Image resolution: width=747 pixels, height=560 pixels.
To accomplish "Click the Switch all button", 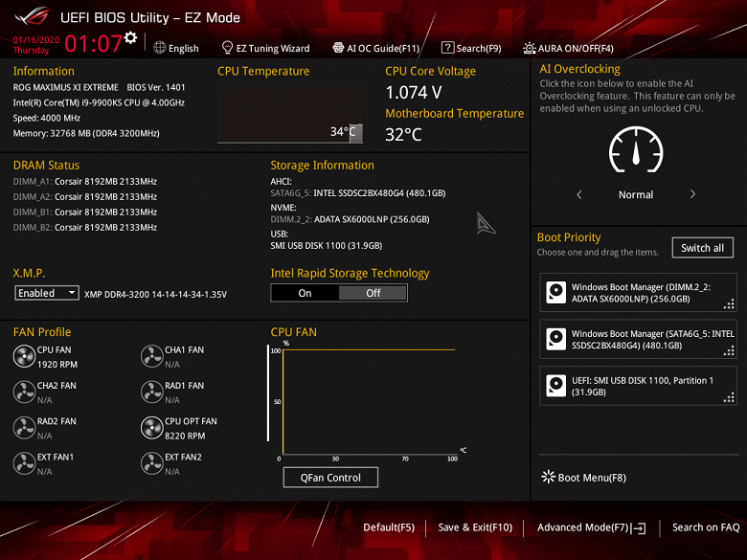I will pos(702,248).
